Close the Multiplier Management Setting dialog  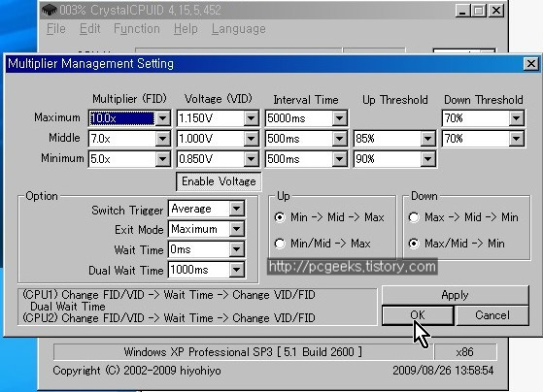[x=531, y=64]
